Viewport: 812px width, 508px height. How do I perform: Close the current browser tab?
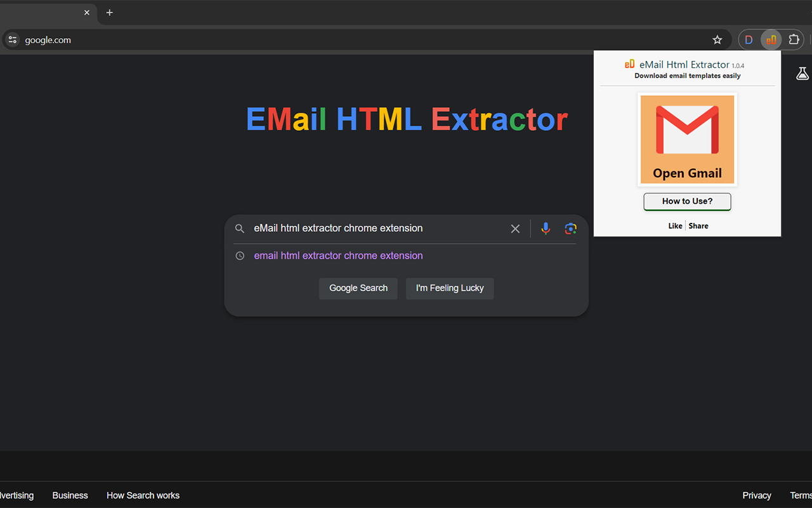87,13
